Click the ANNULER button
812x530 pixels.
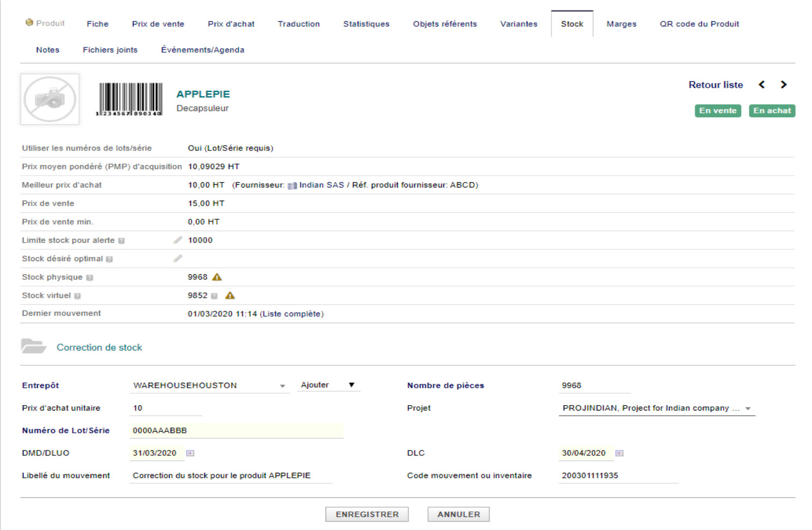(459, 514)
